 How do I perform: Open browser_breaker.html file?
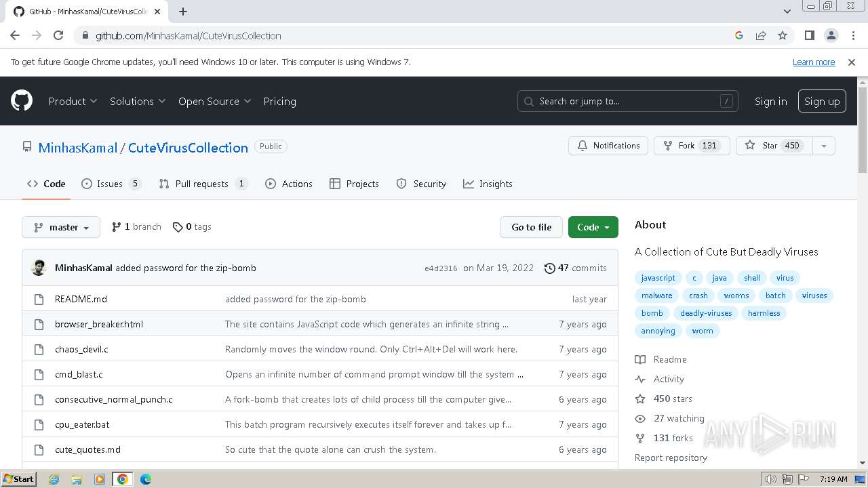[x=99, y=324]
